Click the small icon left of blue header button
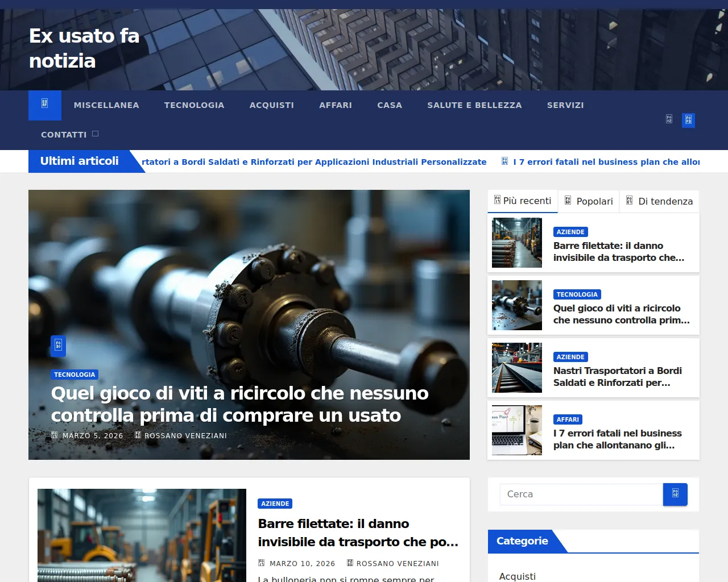This screenshot has width=728, height=582. [x=669, y=119]
